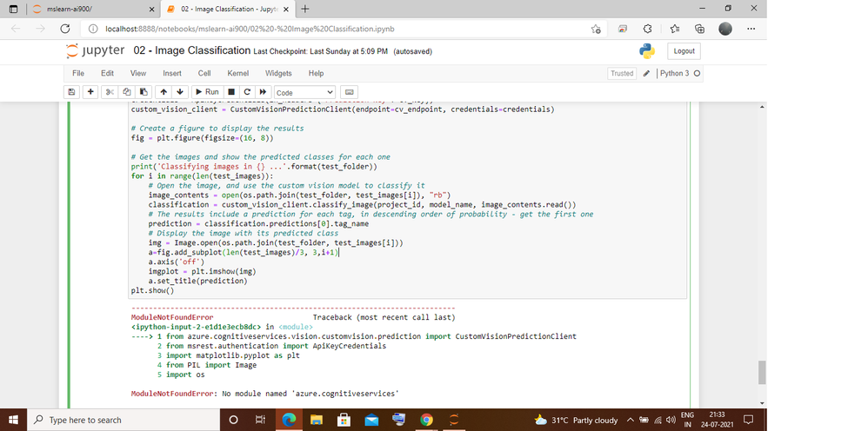Open the Edit menu
This screenshot has height=431, width=868.
click(107, 73)
